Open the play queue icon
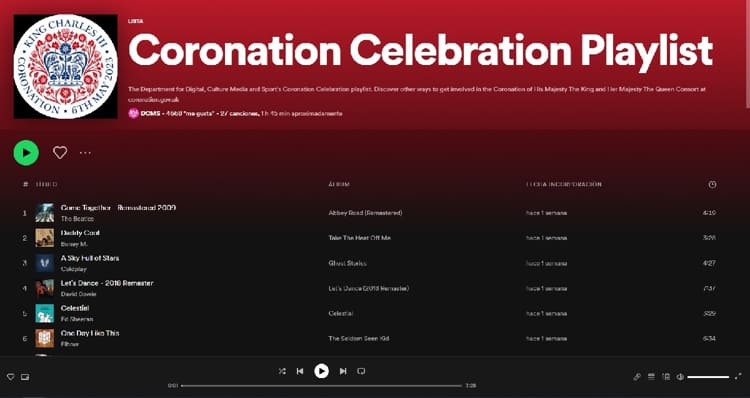Screen dimensions: 750x398 (x=651, y=377)
